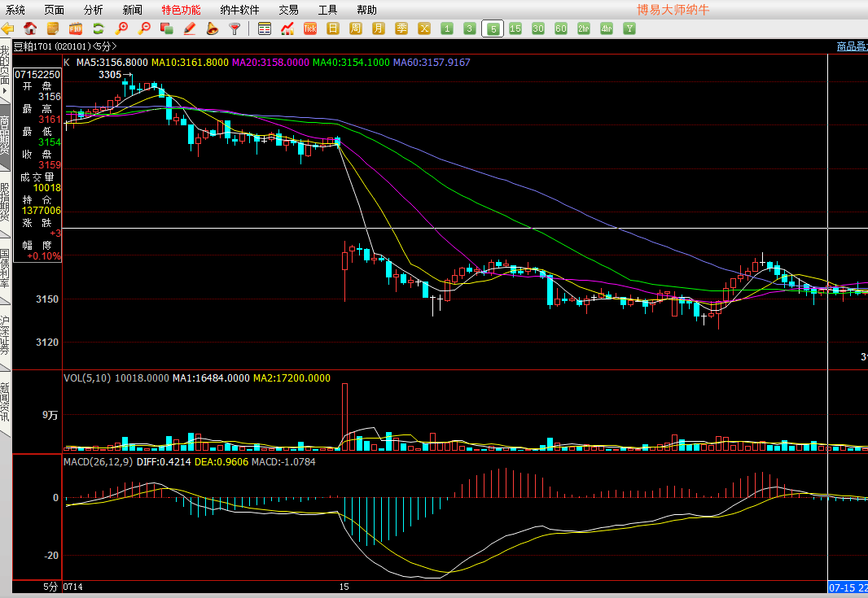Screen dimensions: 868x598
Task: Click the 0714 date marker on timeline
Action: (73, 587)
